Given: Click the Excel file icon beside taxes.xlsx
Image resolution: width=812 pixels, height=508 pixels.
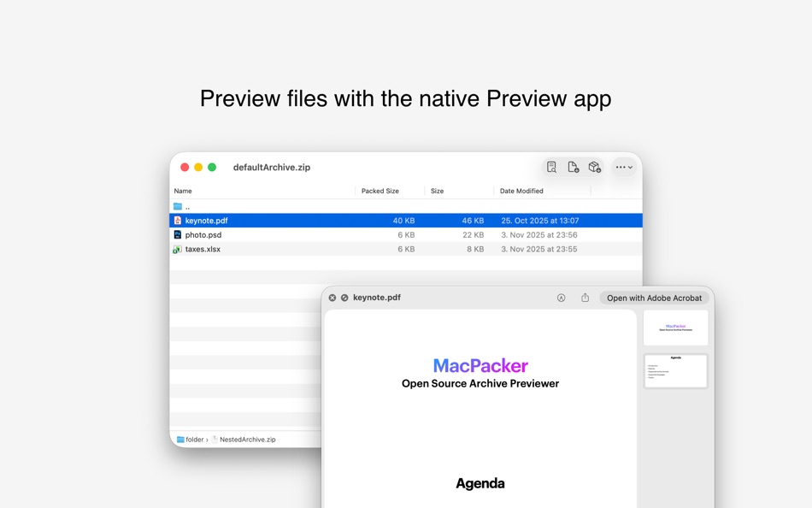Looking at the screenshot, I should tap(179, 249).
